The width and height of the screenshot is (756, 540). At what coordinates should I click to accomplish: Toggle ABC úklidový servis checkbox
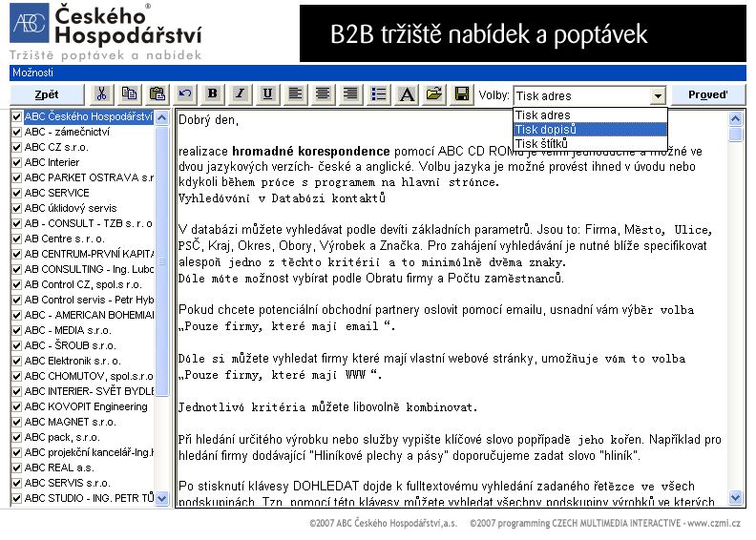click(17, 208)
